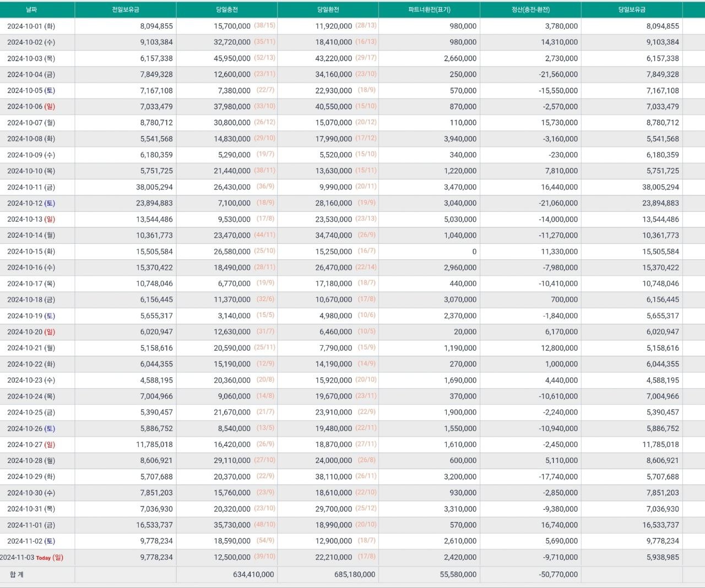Open the 2024-10-01 (화) date row
Screen dimensions: 705x588
(31, 26)
